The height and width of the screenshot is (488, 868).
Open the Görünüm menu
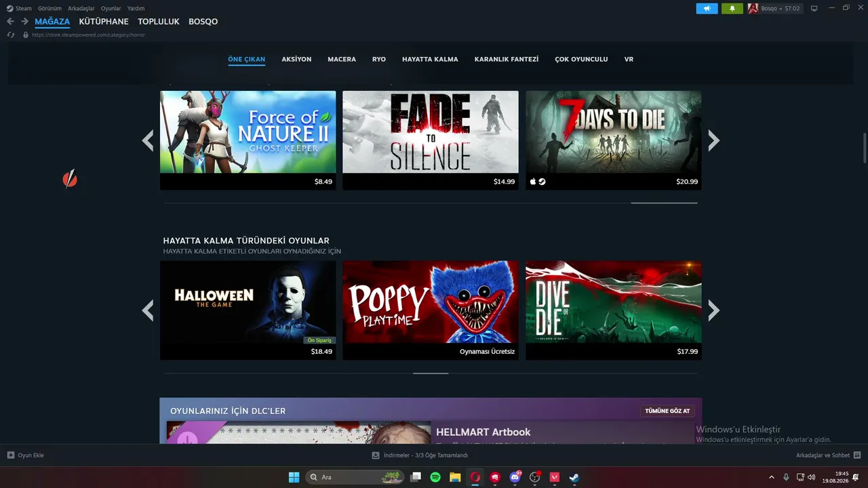point(50,9)
